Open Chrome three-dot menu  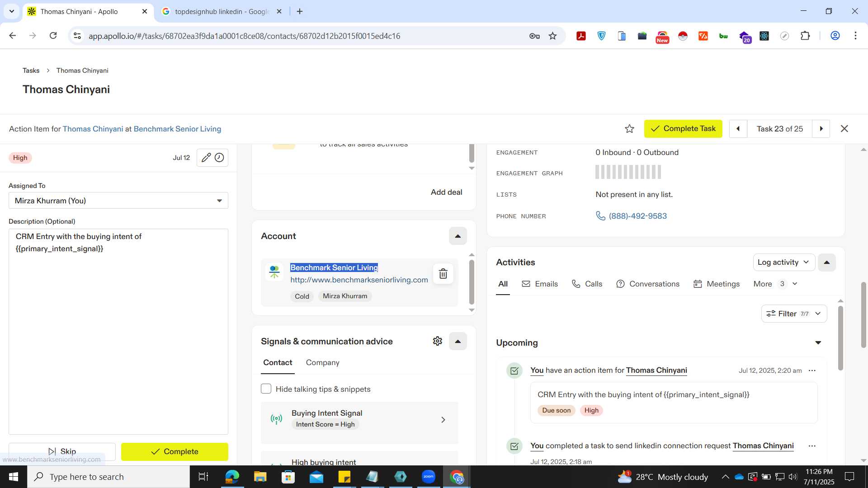tap(855, 36)
